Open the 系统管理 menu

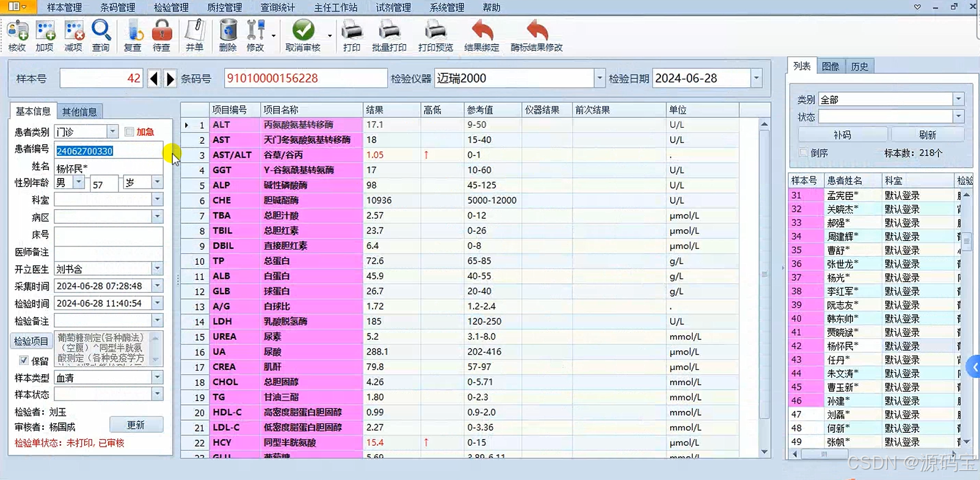(447, 7)
